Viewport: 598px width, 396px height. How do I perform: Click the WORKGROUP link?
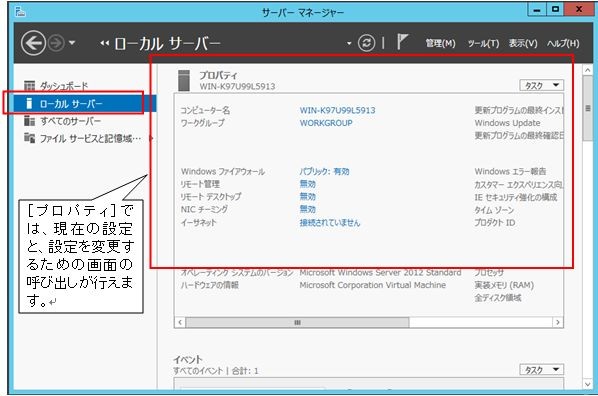pos(326,123)
